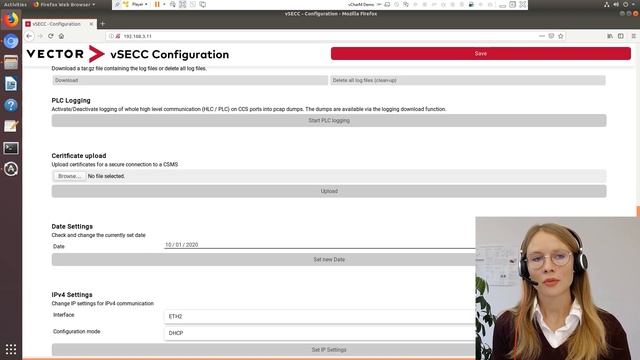Open LibreOffice Writer from the dock
The width and height of the screenshot is (640, 360).
pos(11,84)
